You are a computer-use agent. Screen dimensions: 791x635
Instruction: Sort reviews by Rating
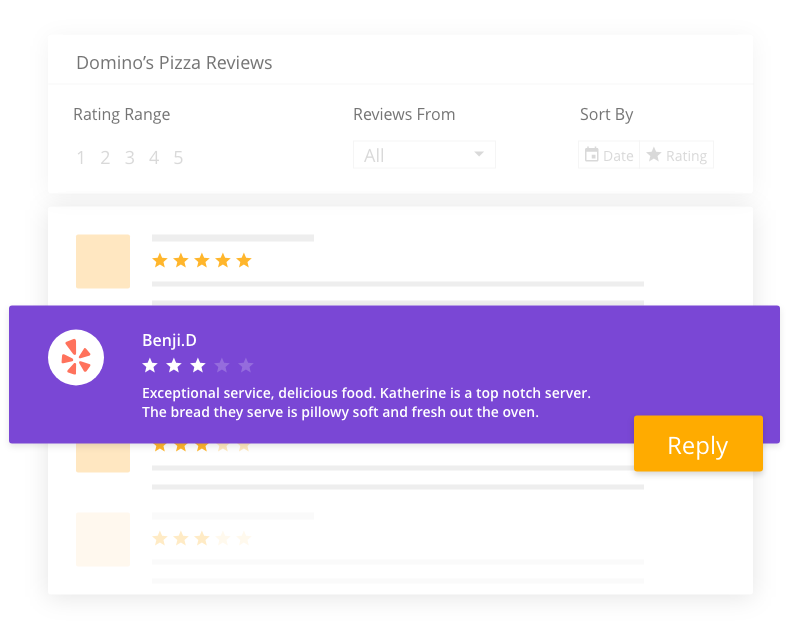[x=676, y=155]
